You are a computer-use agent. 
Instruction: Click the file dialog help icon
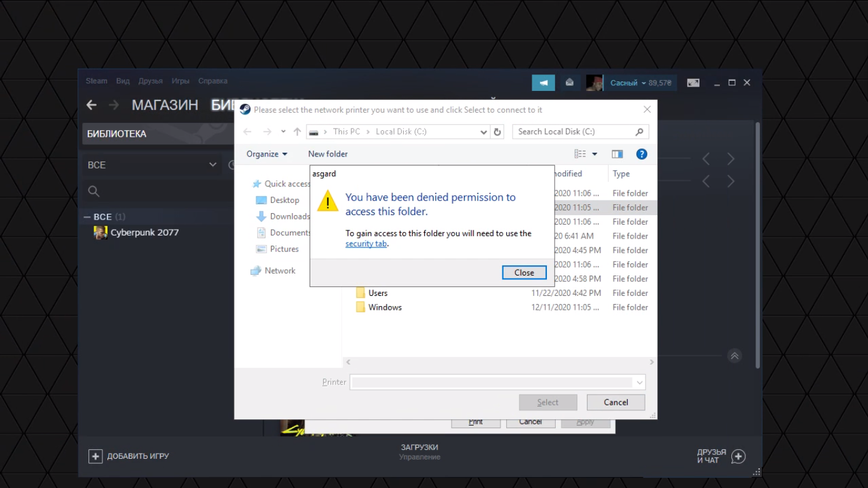pos(642,154)
